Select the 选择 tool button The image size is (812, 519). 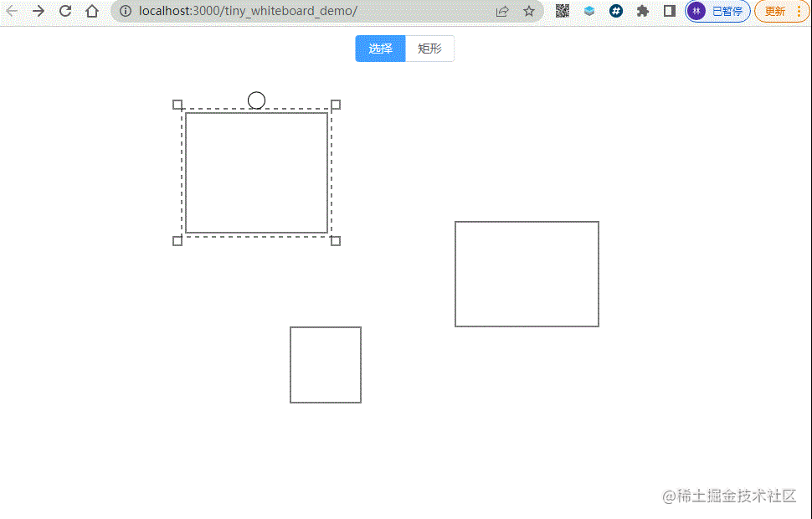coord(380,49)
